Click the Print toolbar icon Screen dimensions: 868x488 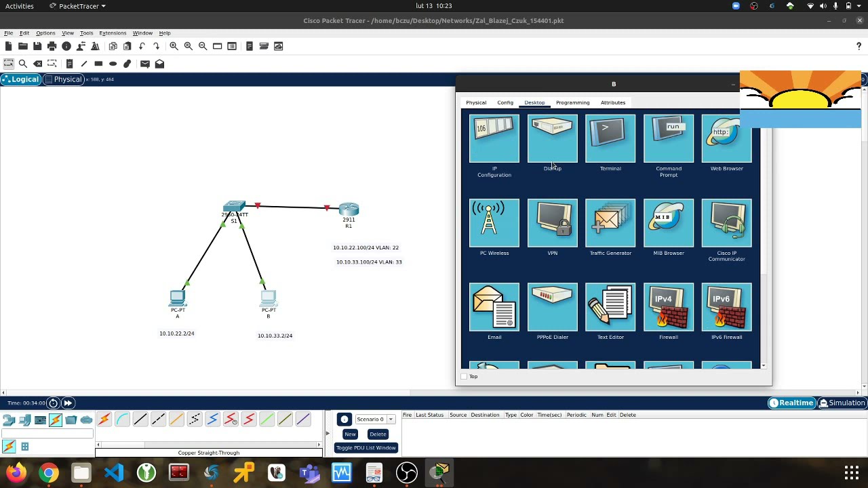tap(52, 46)
